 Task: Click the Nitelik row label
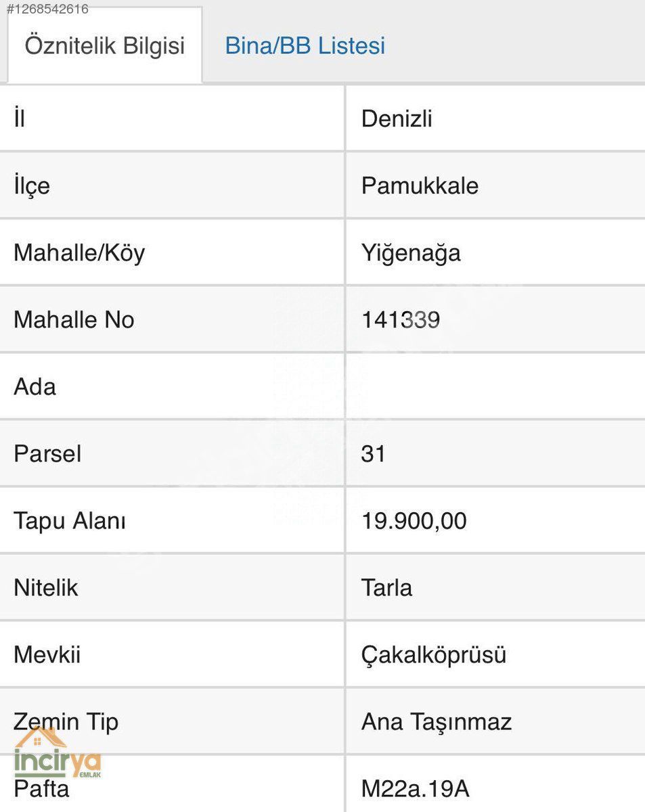click(46, 587)
